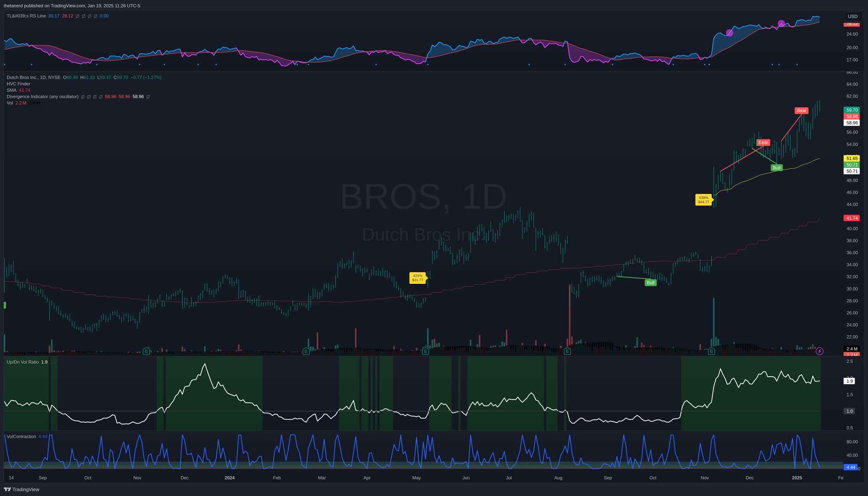This screenshot has width=868, height=496.
Task: Click the purple lightning bolt icon beside volume
Action: coord(819,351)
